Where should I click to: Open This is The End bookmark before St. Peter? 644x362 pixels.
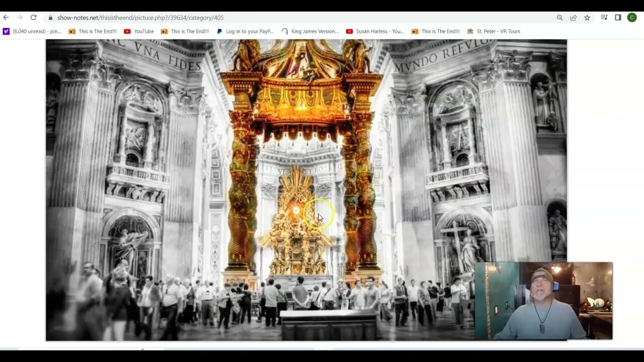[436, 31]
